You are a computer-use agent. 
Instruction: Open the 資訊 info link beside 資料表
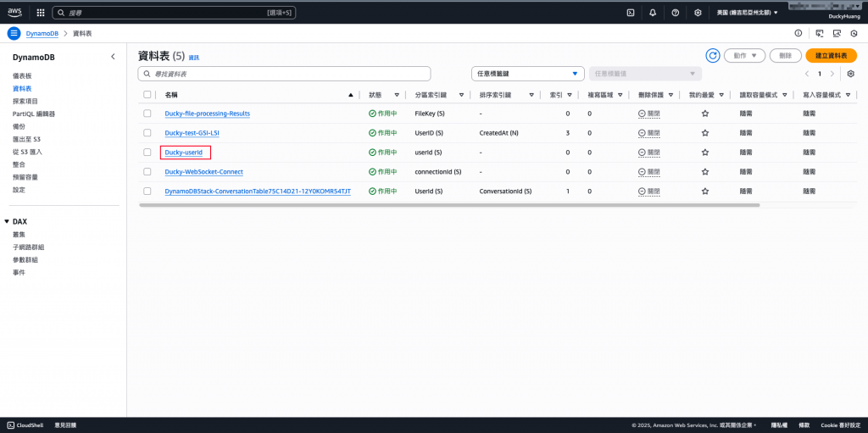coord(194,58)
